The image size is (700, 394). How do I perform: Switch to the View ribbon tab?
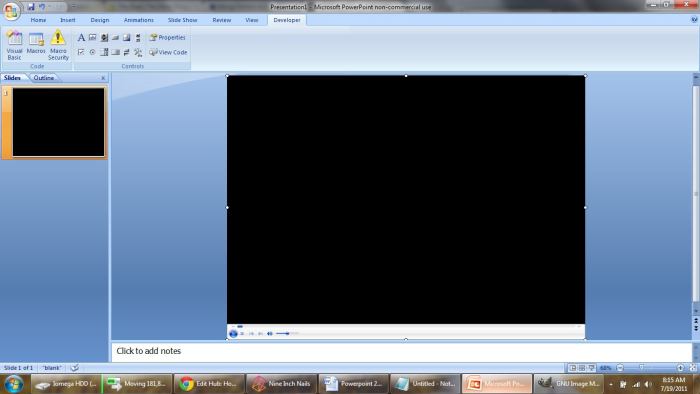tap(251, 20)
